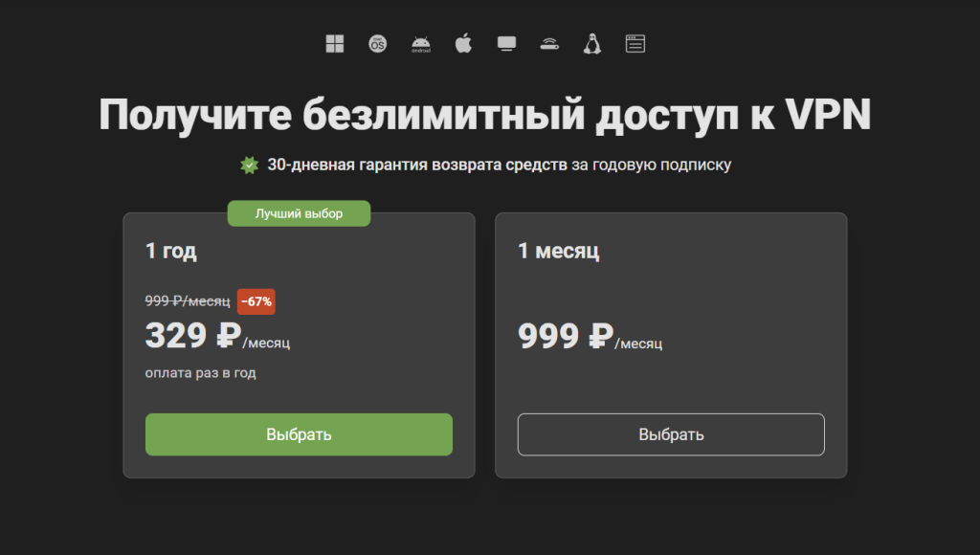Click the green guarantee checkmark badge

pos(250,165)
